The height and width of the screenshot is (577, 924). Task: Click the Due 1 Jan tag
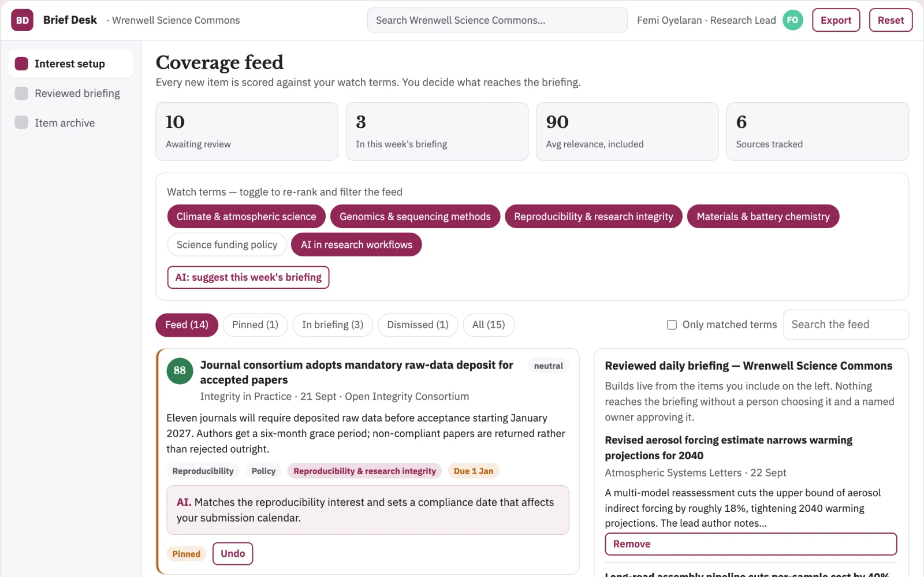point(474,471)
